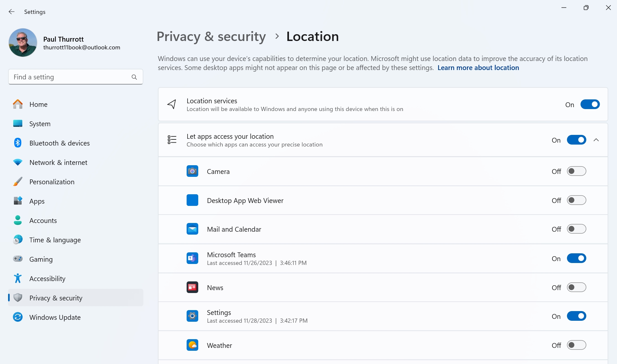Disable location access for Microsoft Teams
The image size is (617, 364).
tap(576, 258)
